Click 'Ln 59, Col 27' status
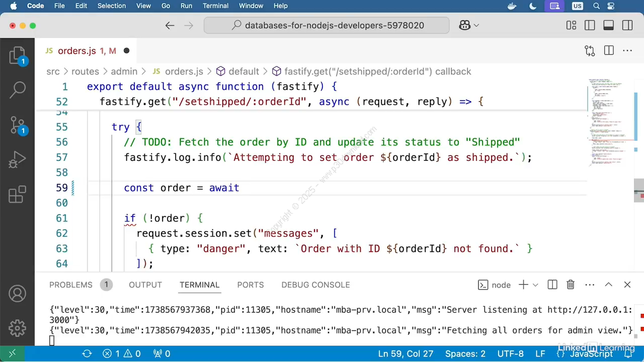This screenshot has width=644, height=362. pyautogui.click(x=407, y=353)
